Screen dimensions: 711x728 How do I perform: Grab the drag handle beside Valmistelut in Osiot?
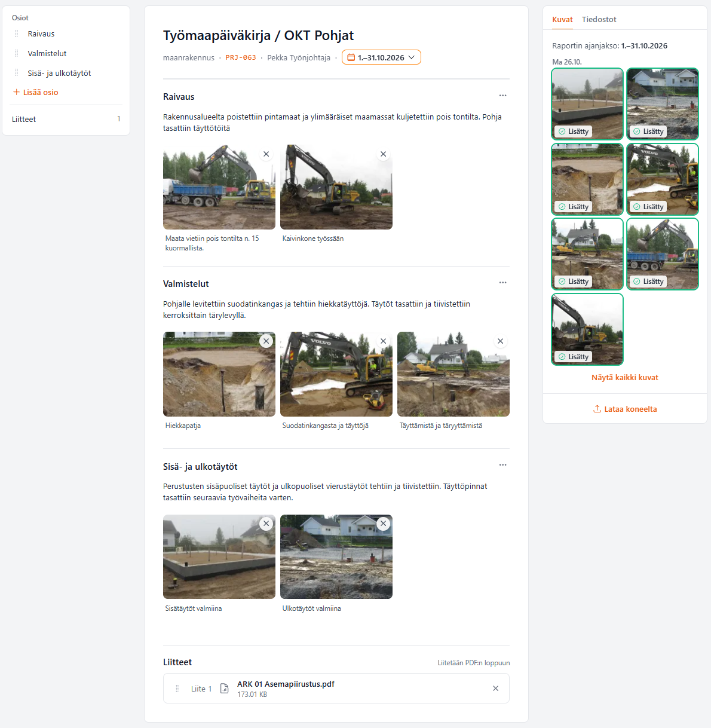pos(17,54)
